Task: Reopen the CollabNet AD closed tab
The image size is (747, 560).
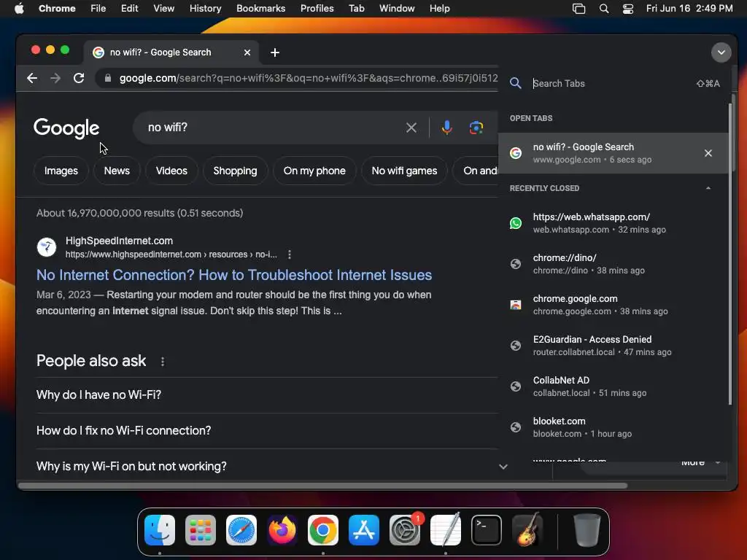Action: pyautogui.click(x=614, y=386)
